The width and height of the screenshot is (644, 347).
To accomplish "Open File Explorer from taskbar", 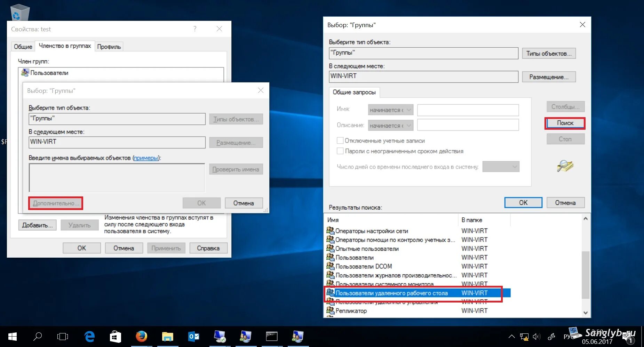I will pyautogui.click(x=167, y=337).
